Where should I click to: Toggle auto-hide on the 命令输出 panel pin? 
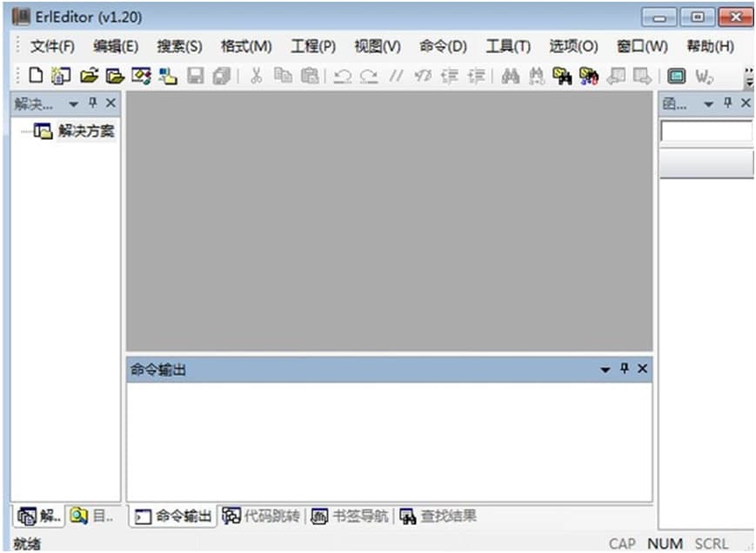(x=626, y=369)
